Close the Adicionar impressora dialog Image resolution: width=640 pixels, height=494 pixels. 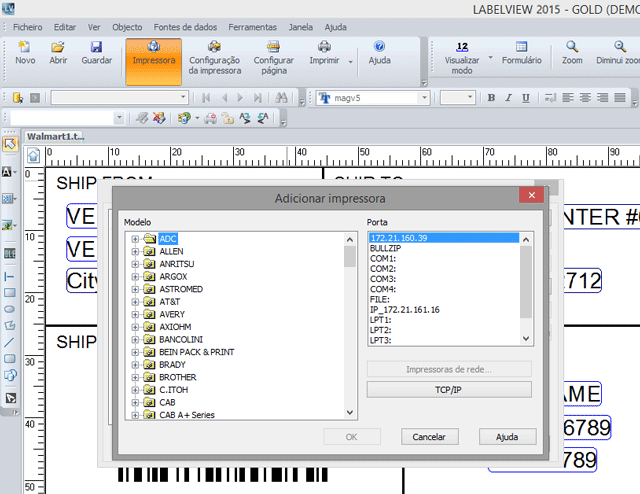pyautogui.click(x=531, y=195)
